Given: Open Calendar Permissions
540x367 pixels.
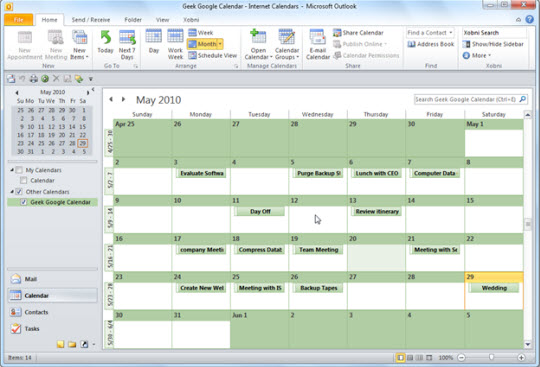Looking at the screenshot, I should pos(366,55).
